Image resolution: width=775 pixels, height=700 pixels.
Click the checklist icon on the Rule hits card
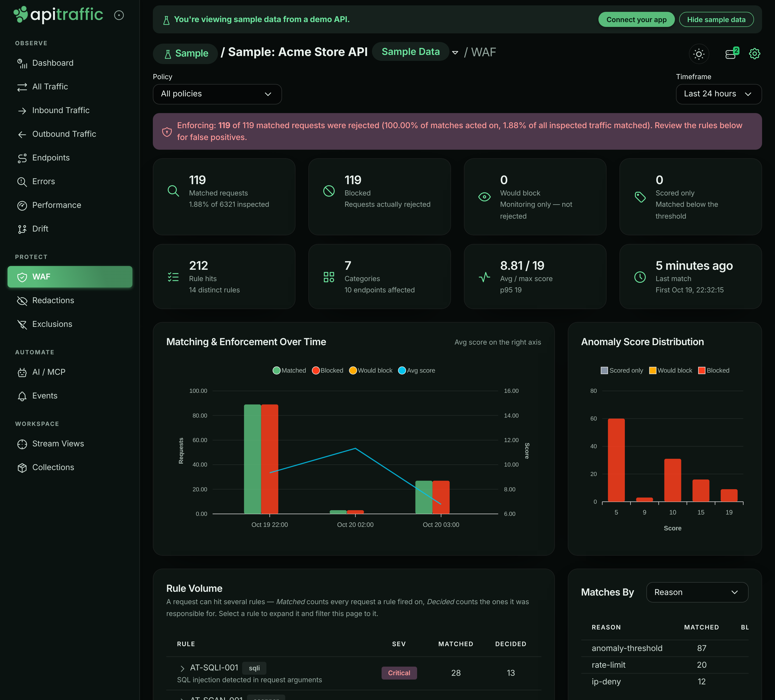click(173, 277)
